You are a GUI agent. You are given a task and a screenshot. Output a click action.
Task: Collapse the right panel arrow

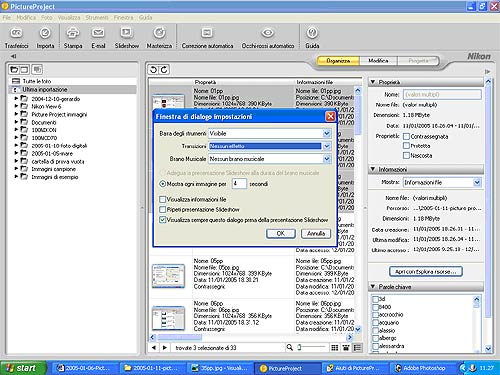click(x=487, y=71)
